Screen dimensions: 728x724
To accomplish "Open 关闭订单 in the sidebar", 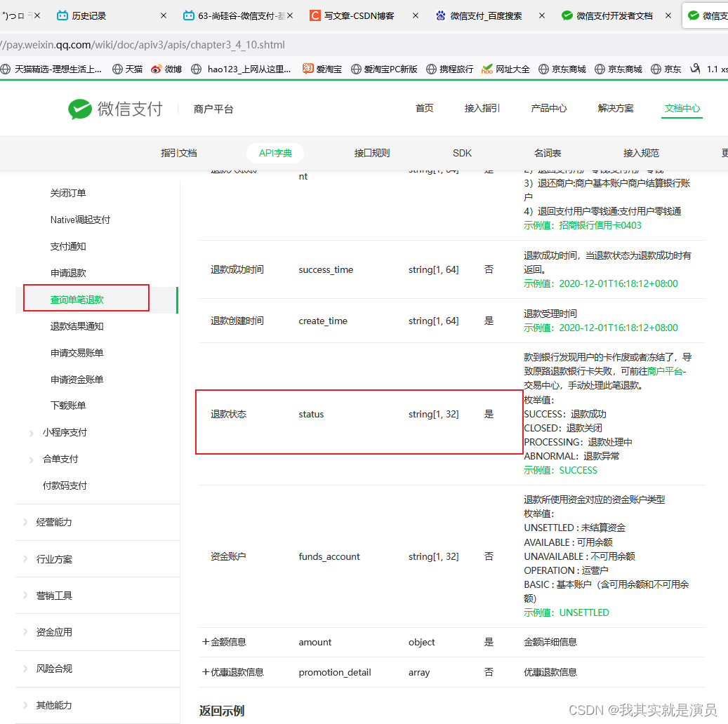I will [68, 193].
